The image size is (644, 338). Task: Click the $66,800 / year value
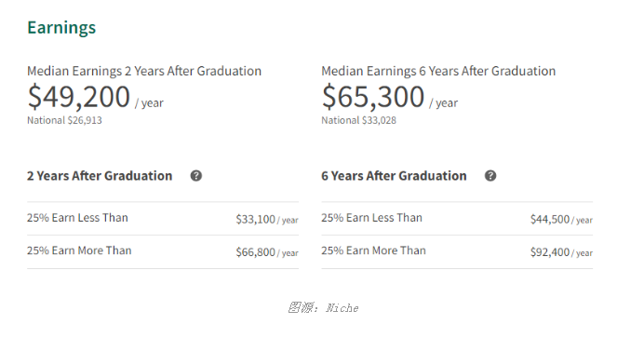(267, 252)
